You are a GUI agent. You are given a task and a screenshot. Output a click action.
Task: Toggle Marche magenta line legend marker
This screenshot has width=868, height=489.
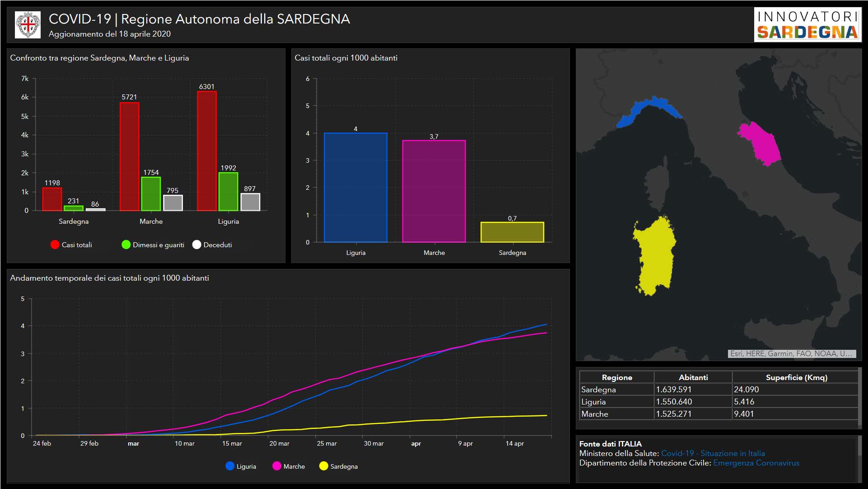click(x=277, y=466)
